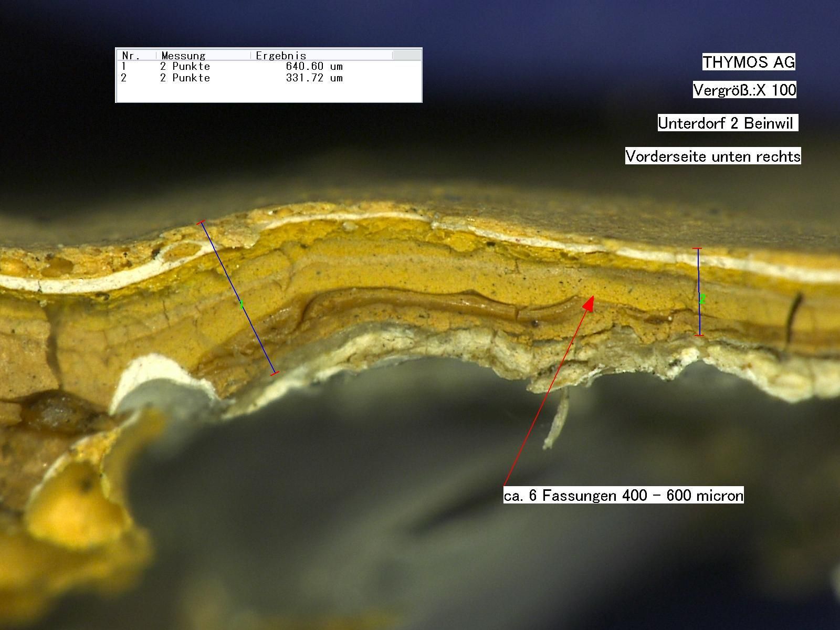
Task: Select the THYMOS AG text label
Action: tap(749, 62)
